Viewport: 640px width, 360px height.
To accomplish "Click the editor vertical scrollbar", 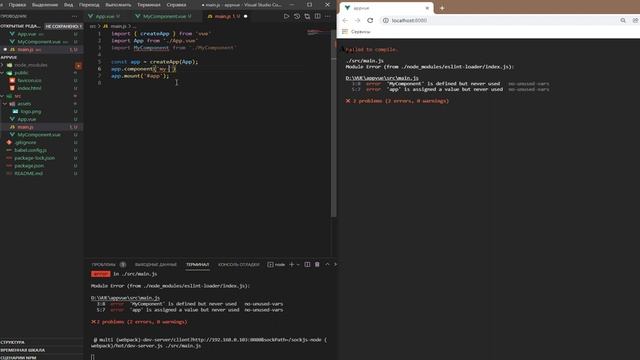I will pos(333,122).
